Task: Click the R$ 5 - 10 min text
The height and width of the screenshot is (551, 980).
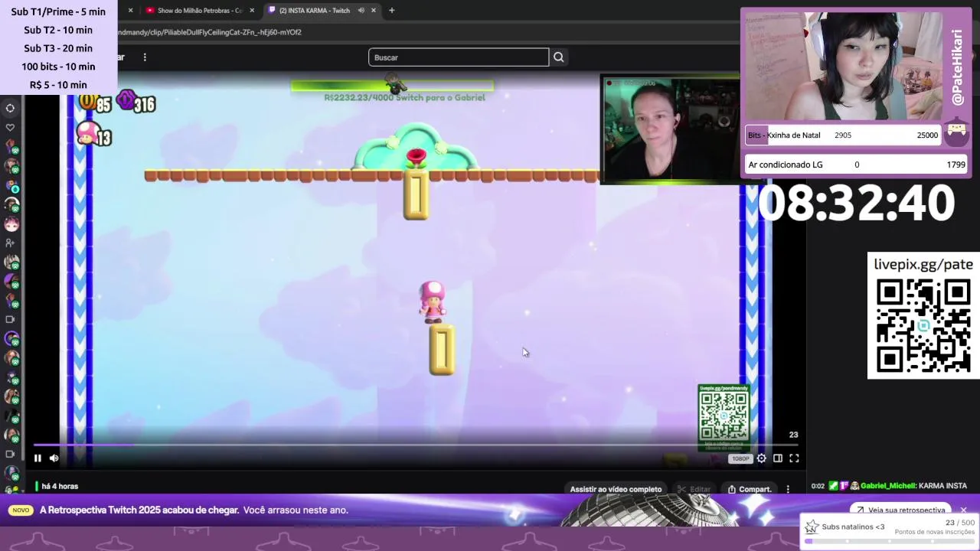Action: [58, 85]
